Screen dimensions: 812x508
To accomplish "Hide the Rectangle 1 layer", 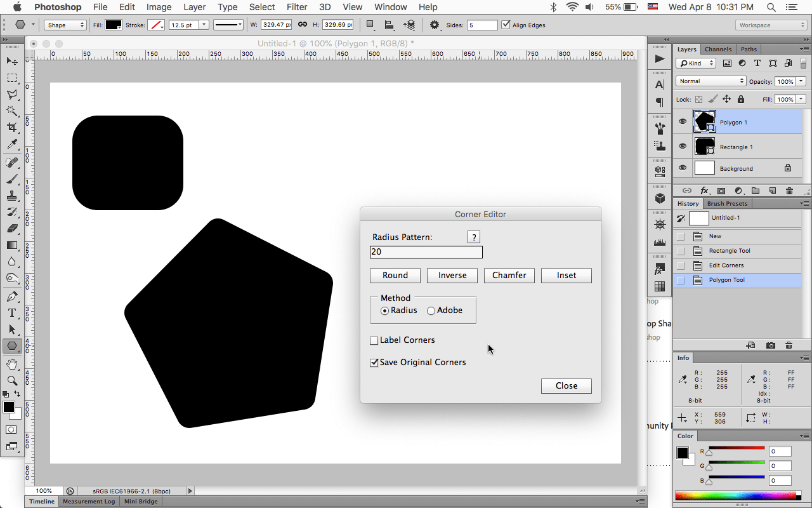I will 683,146.
